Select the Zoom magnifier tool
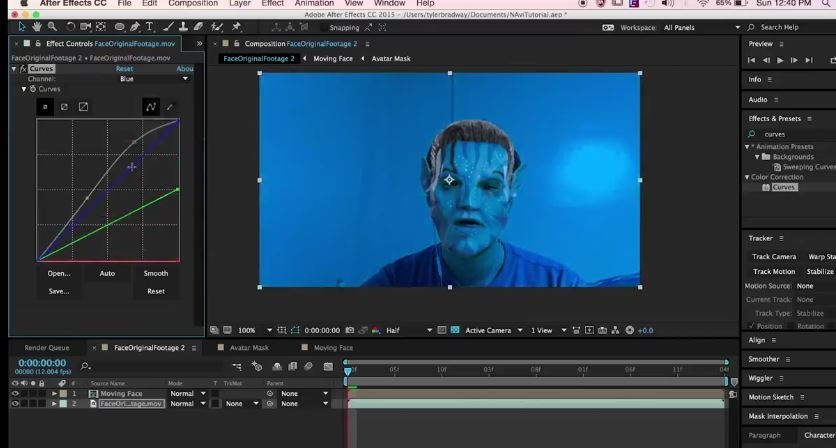Viewport: 836px width, 448px height. [x=52, y=27]
